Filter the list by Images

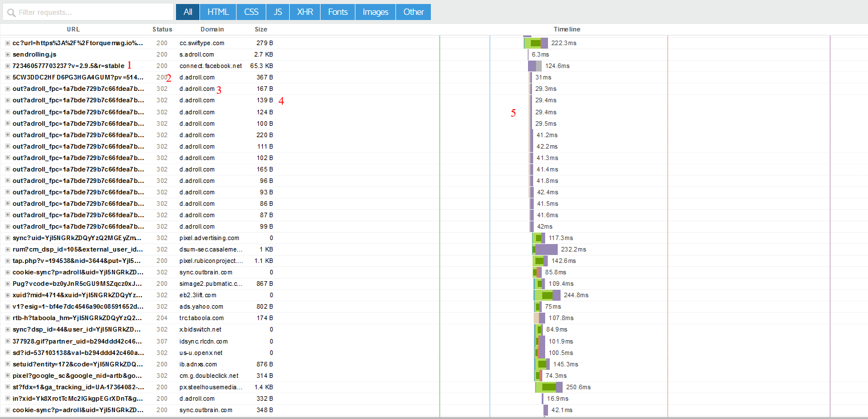tap(375, 12)
